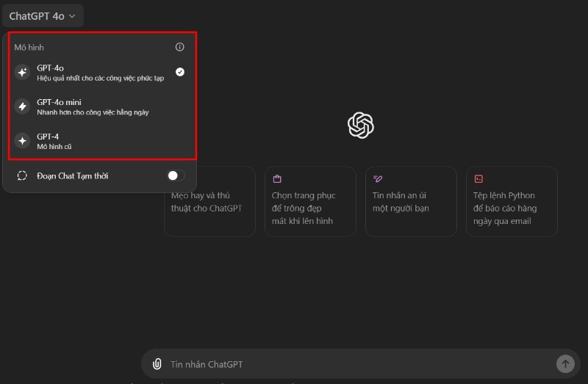Open the Mẹo hay và thủ thuật suggestion card
Viewport: 588px width, 384px height.
point(209,202)
